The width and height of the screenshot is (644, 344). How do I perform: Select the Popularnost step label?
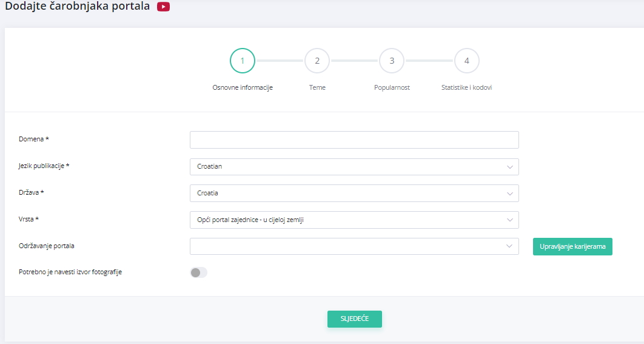[x=392, y=87]
